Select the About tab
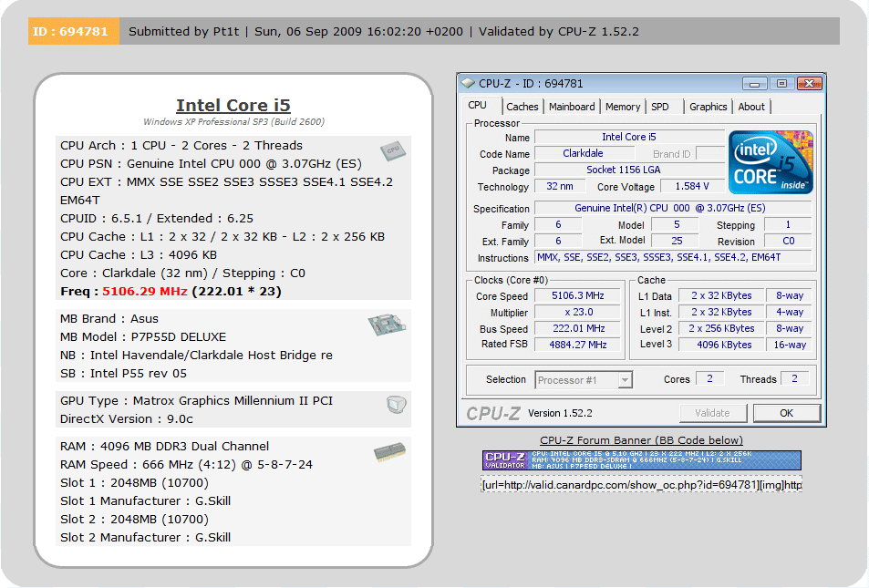The width and height of the screenshot is (869, 588). tap(751, 107)
